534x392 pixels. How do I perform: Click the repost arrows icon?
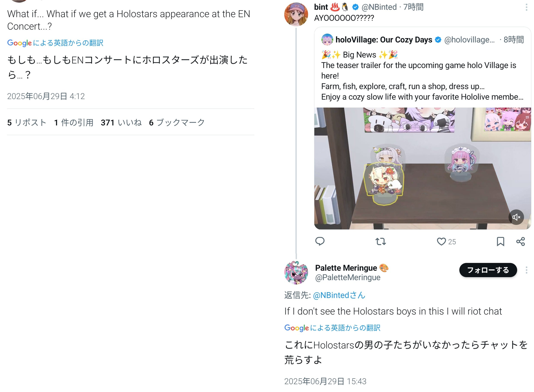(381, 241)
